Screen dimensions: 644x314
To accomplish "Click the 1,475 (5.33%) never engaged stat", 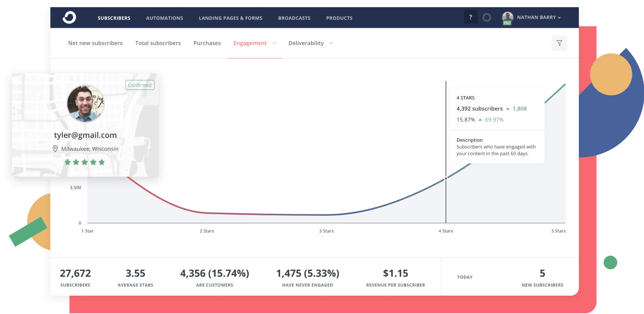I will pos(308,274).
